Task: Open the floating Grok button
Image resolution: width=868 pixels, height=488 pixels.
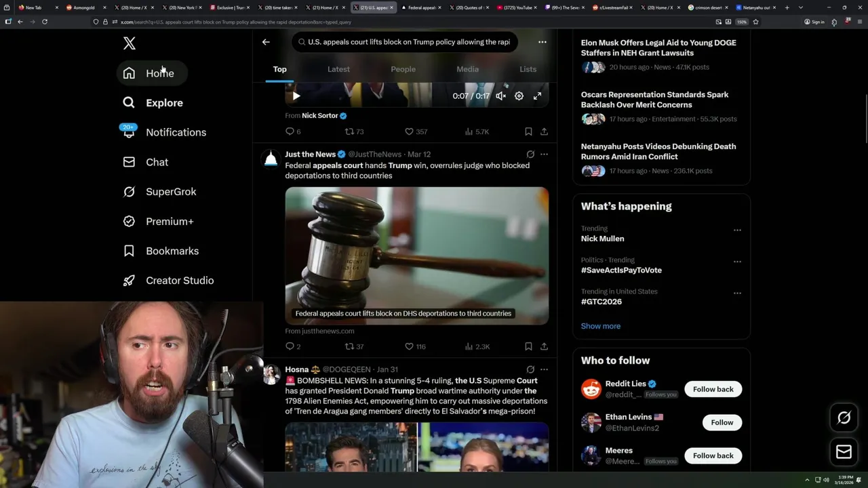Action: tap(844, 418)
